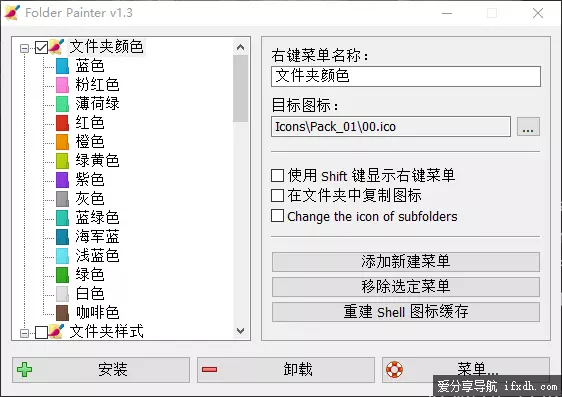Select the 粉红色 tree entry
The width and height of the screenshot is (562, 397).
coord(97,85)
